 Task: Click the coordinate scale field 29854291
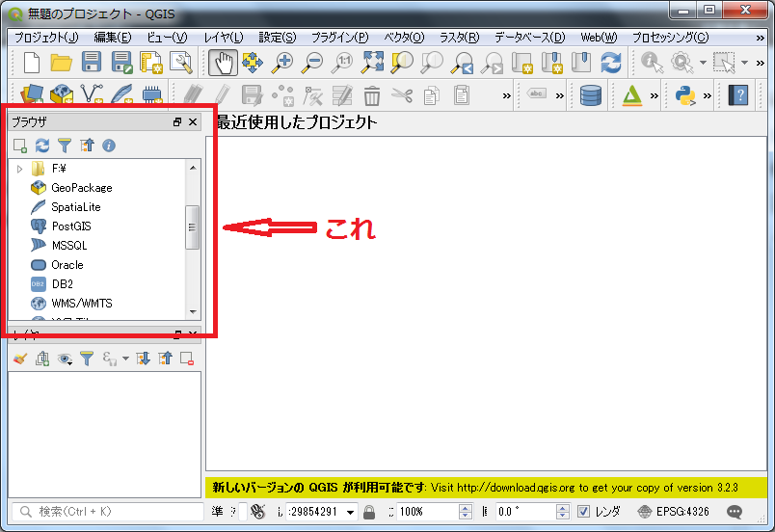point(321,512)
